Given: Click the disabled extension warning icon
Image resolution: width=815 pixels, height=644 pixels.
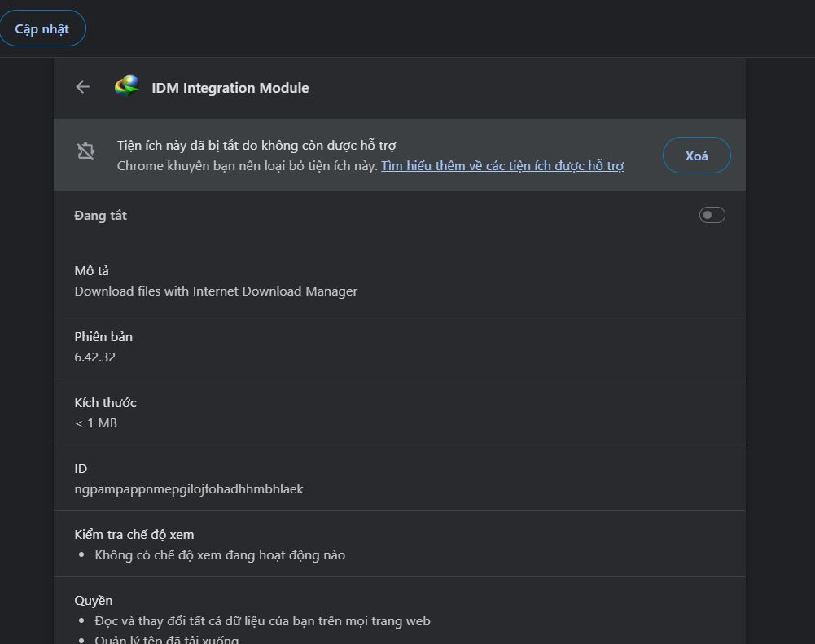Looking at the screenshot, I should [x=86, y=151].
